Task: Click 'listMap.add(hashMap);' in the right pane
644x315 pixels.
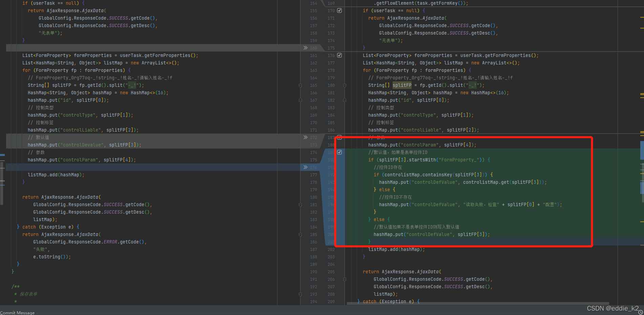Action: pos(396,249)
